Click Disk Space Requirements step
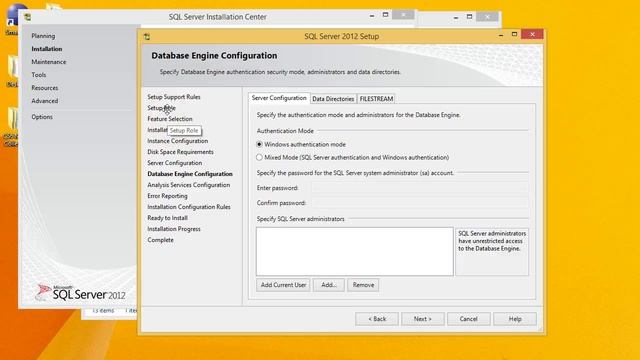The width and height of the screenshot is (640, 360). point(180,152)
